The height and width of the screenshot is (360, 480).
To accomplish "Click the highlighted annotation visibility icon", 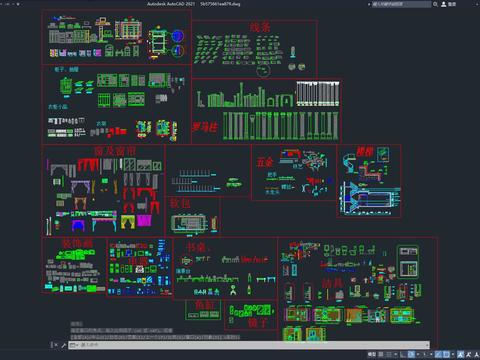I will click(x=461, y=354).
